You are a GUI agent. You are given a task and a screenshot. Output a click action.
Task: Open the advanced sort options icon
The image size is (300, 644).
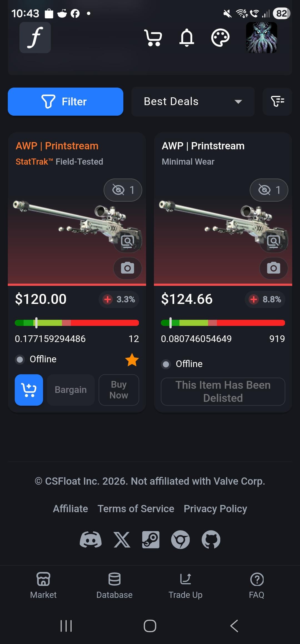tap(277, 101)
